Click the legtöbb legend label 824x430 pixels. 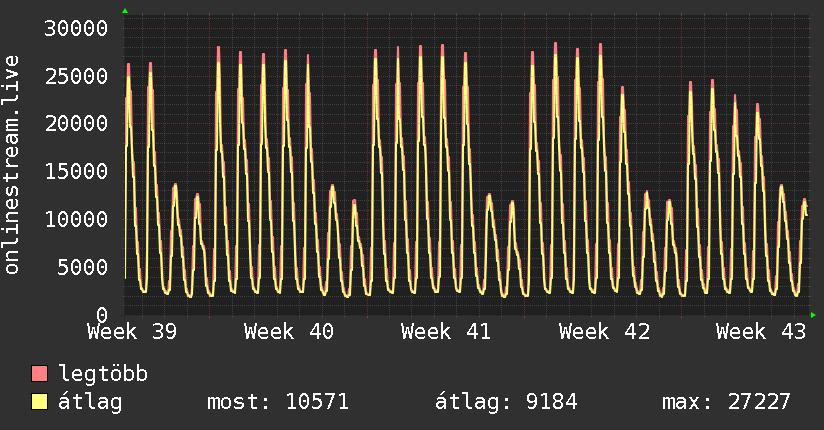point(103,374)
